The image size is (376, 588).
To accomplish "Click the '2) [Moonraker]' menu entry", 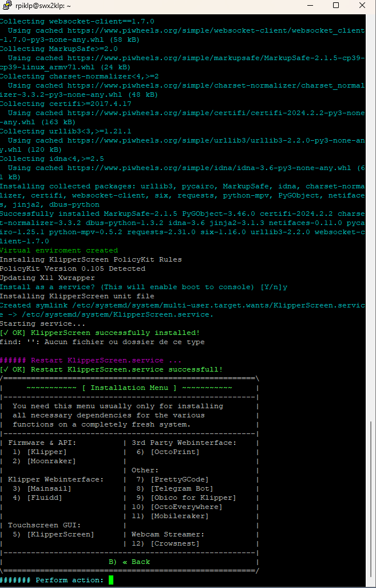I will click(x=44, y=461).
